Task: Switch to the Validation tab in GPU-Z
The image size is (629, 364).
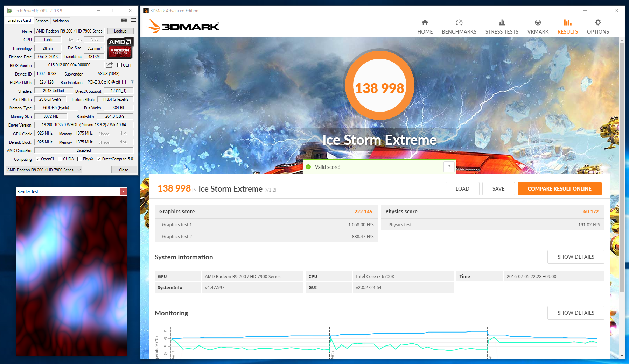Action: (61, 21)
